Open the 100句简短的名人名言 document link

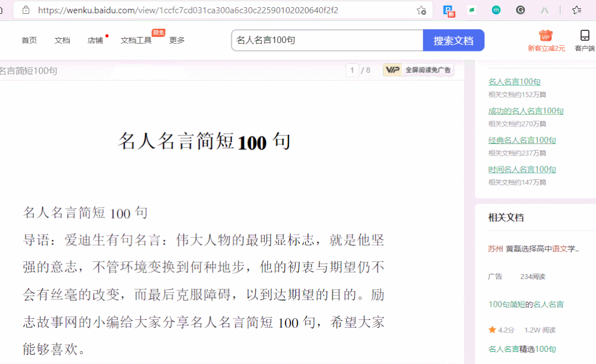click(526, 304)
